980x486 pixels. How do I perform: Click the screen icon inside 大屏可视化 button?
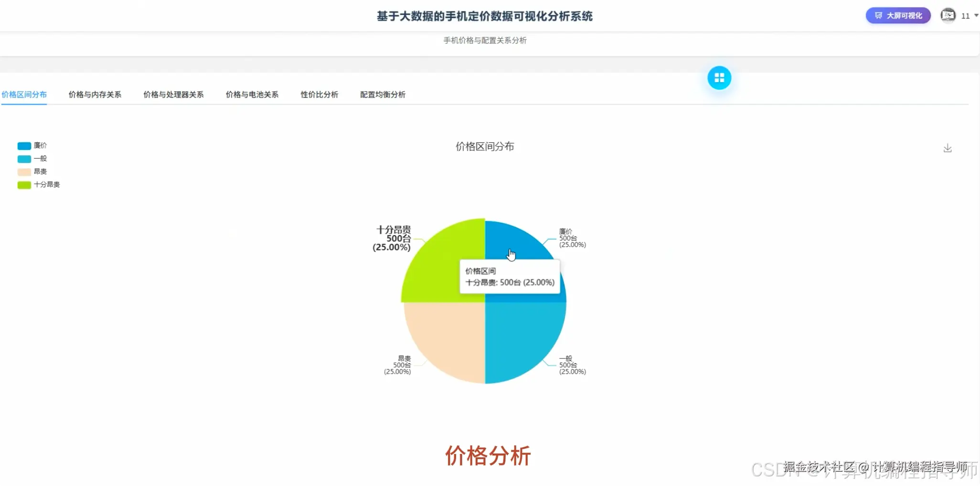tap(878, 15)
